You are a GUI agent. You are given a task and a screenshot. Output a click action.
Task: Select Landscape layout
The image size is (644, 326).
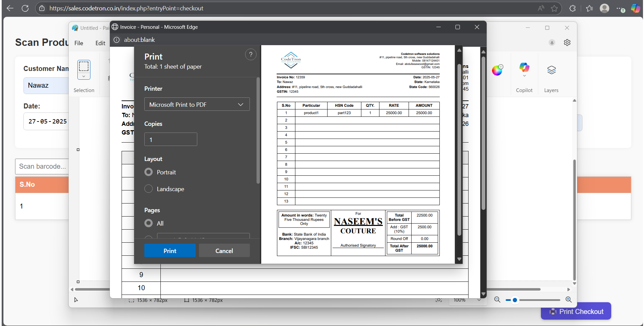coord(148,189)
